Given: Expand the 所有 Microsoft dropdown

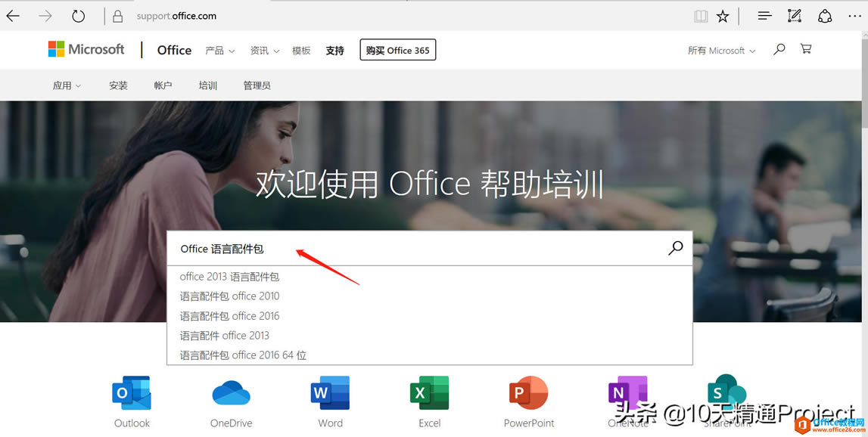Looking at the screenshot, I should click(x=721, y=51).
